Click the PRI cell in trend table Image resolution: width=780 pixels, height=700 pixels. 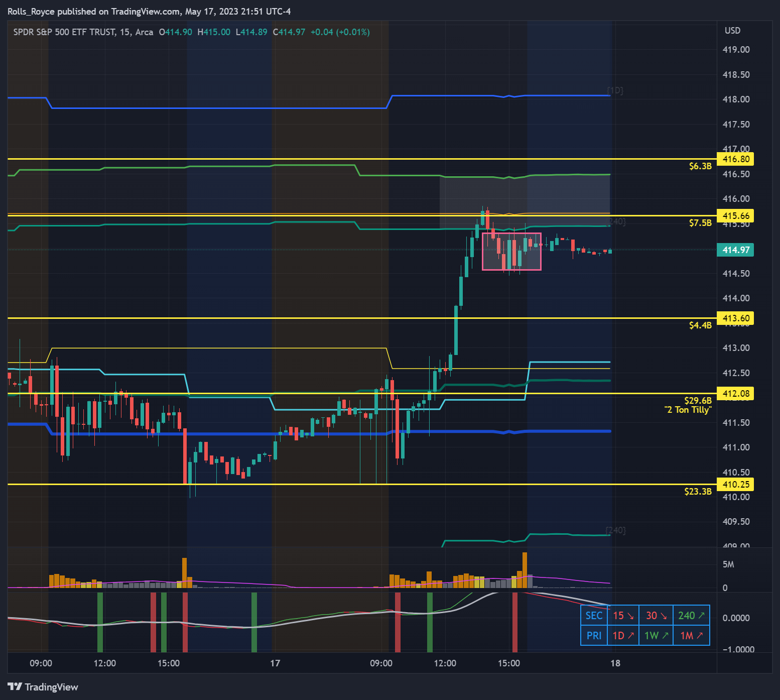(x=594, y=636)
